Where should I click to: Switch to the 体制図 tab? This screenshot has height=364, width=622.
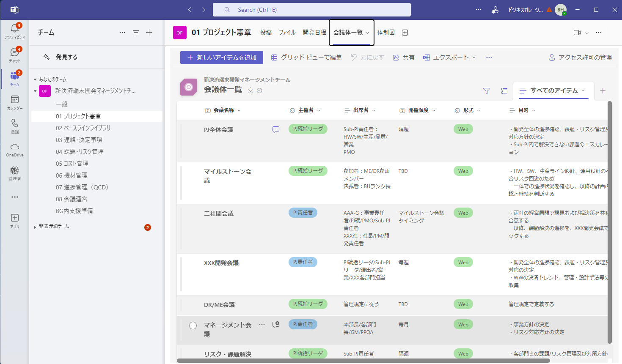pyautogui.click(x=386, y=33)
